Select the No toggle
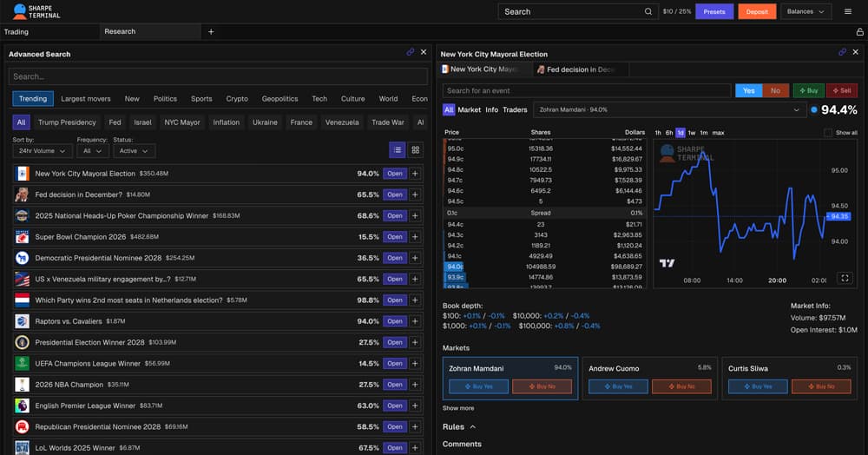Screen dimensions: 868x455 [x=775, y=91]
